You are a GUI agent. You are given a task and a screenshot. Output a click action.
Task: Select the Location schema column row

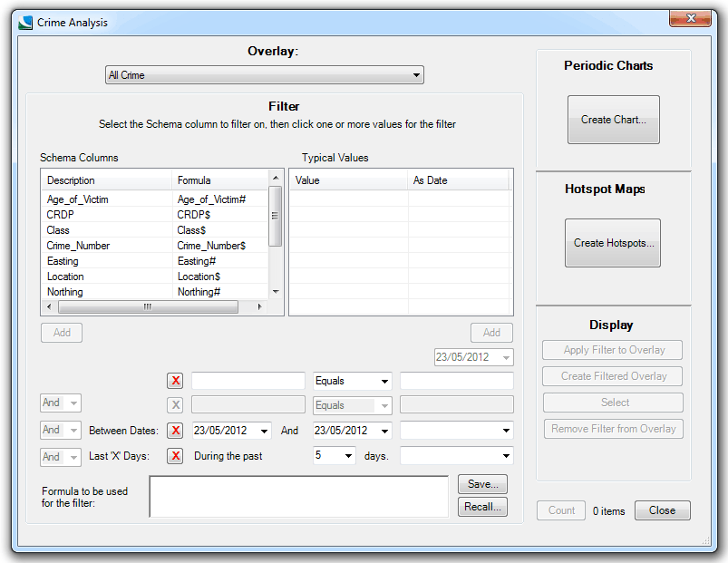(155, 277)
